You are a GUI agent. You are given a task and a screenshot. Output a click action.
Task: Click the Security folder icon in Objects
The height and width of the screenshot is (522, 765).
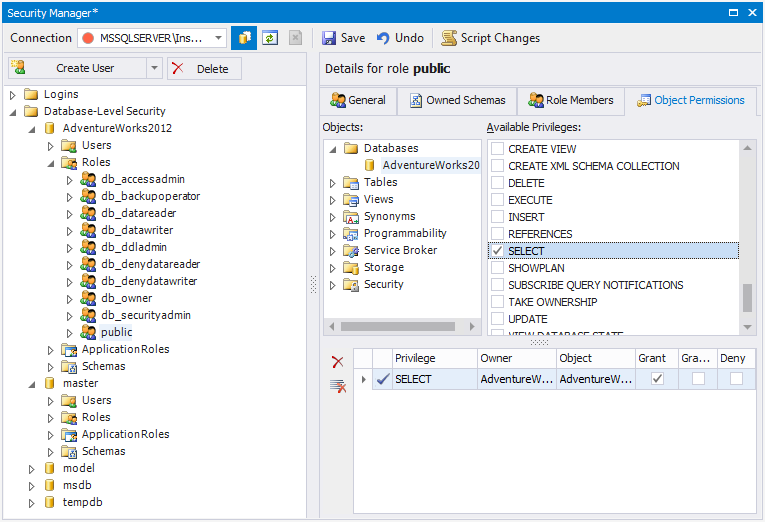click(351, 284)
